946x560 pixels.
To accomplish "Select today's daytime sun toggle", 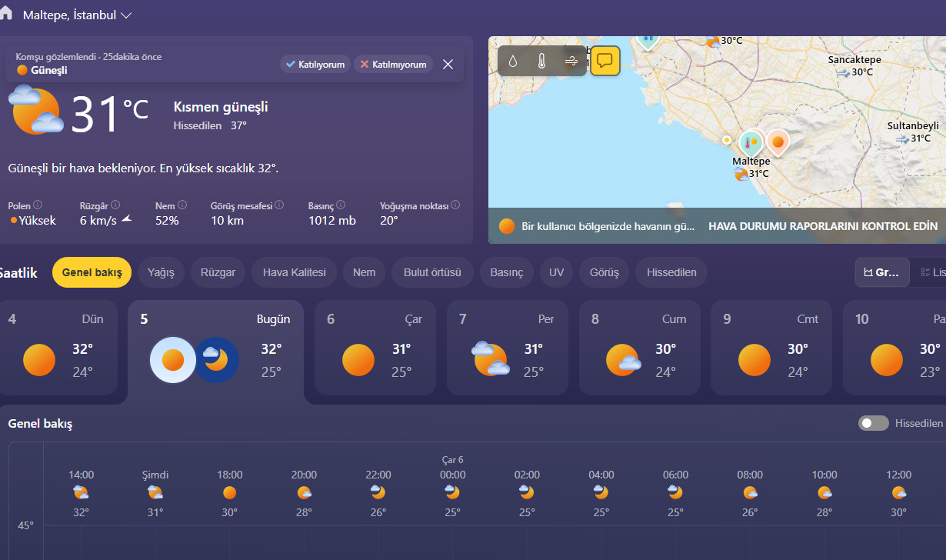I will click(173, 360).
